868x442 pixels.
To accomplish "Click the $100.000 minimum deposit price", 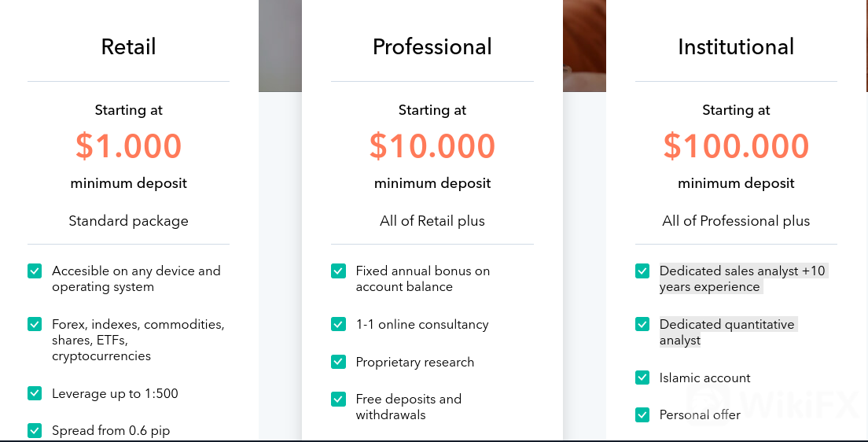I will tap(736, 145).
